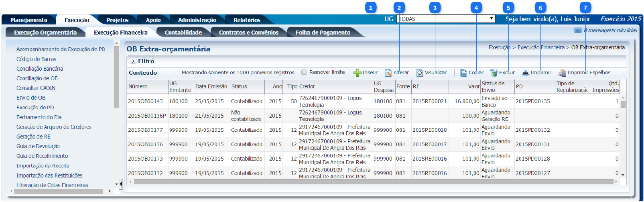Image resolution: width=644 pixels, height=202 pixels.
Task: Open Conciliação Bancária in sidebar
Action: coord(40,69)
